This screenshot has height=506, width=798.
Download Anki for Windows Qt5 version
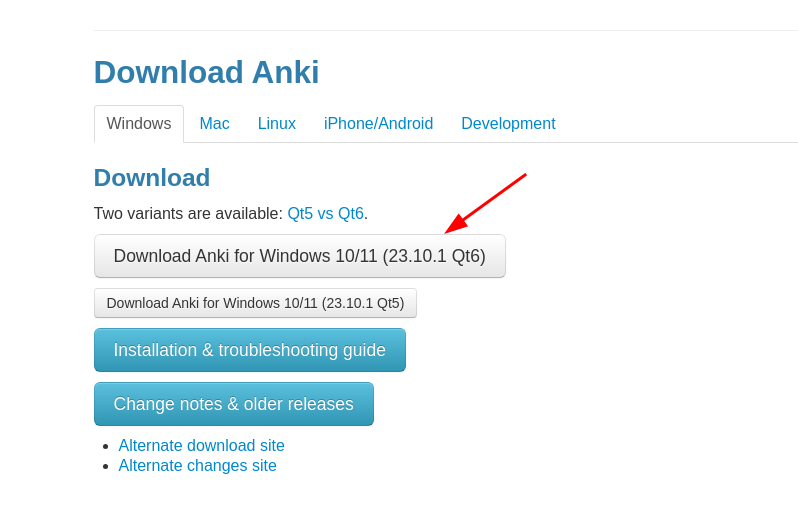tap(255, 303)
